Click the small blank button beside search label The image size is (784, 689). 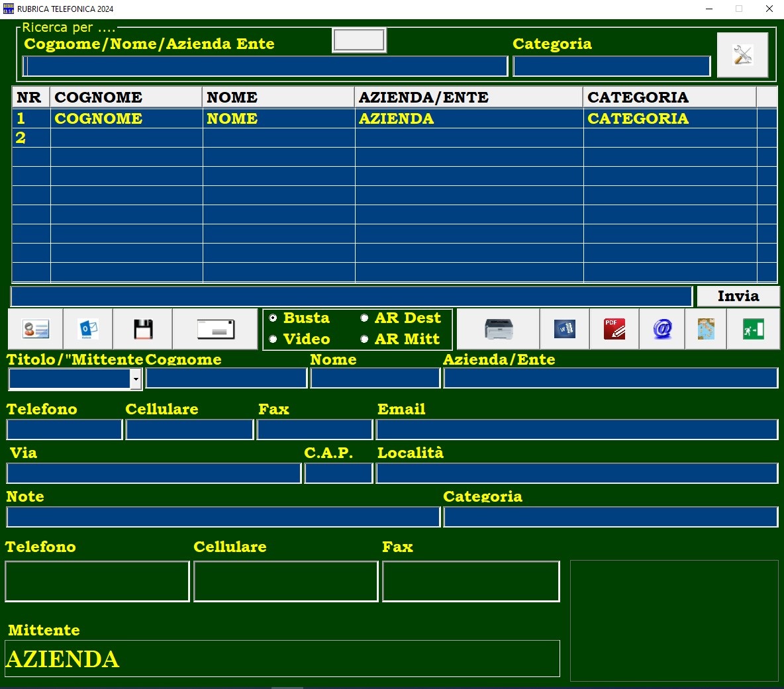pos(359,40)
